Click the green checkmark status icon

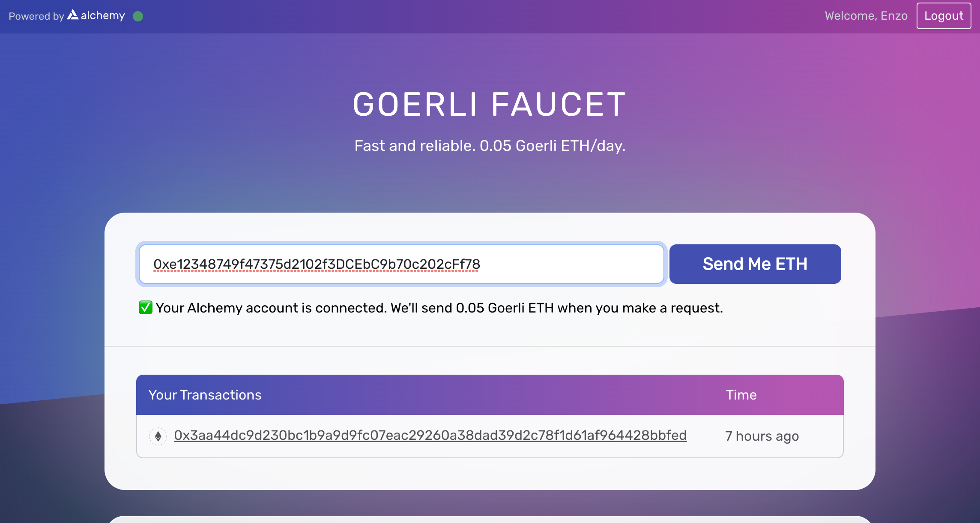145,307
